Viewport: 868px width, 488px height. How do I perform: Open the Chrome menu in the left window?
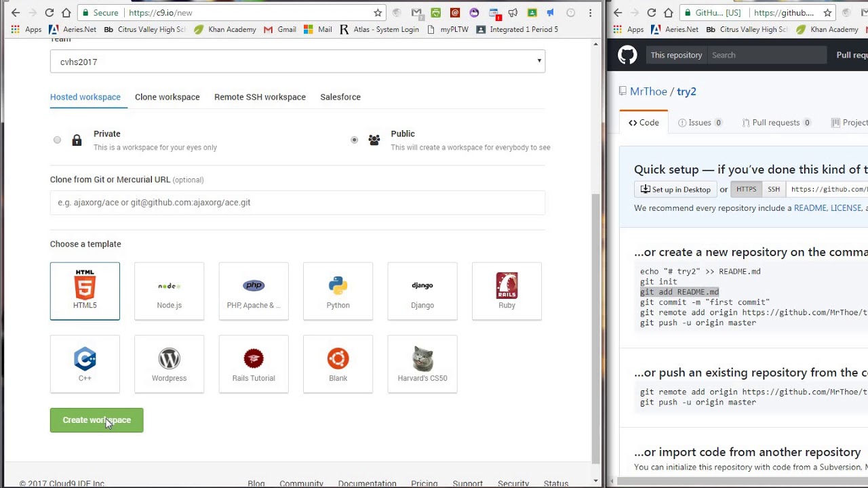[590, 12]
